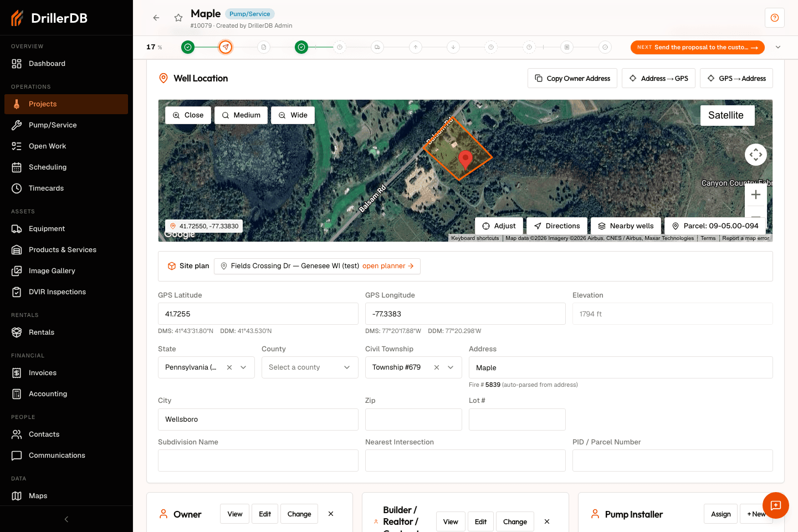Click the GPS Latitude input field
This screenshot has height=532, width=798.
[x=258, y=314]
